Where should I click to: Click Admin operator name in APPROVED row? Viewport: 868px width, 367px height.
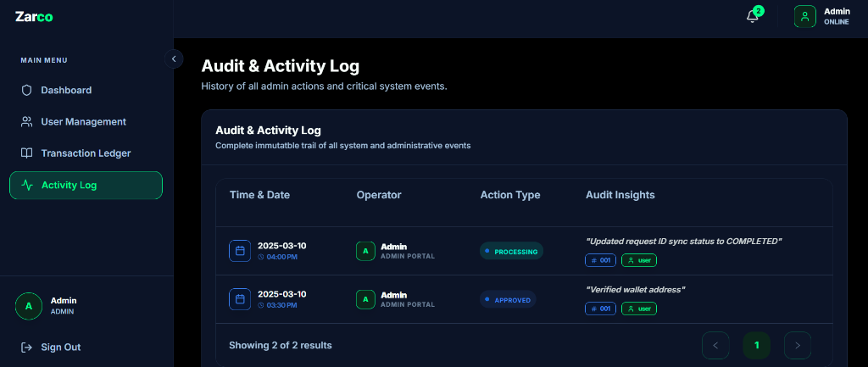393,295
